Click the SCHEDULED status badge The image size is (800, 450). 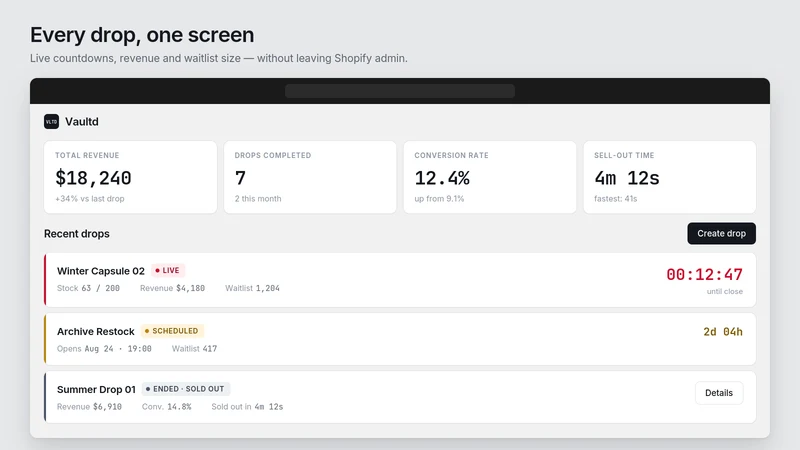pos(172,331)
